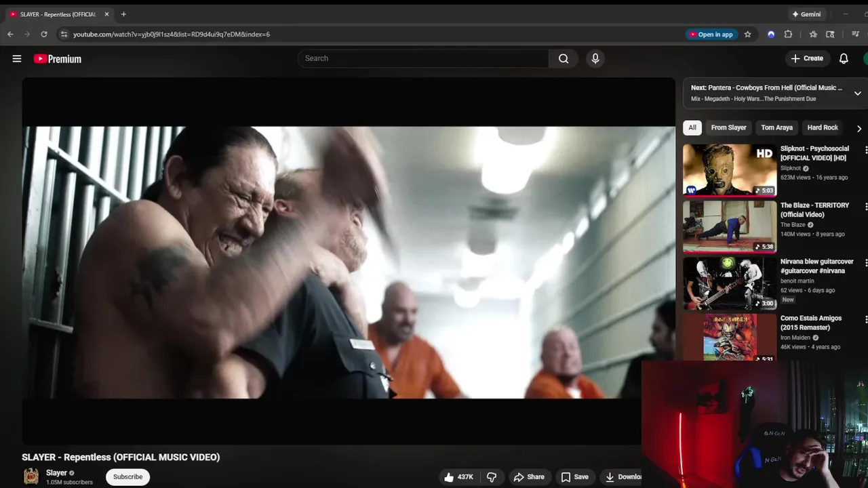Click the video title SLAYER - Repentless

pyautogui.click(x=121, y=457)
